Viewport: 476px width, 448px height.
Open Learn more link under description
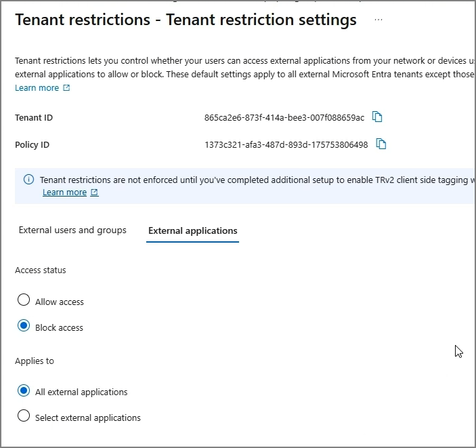click(x=37, y=88)
